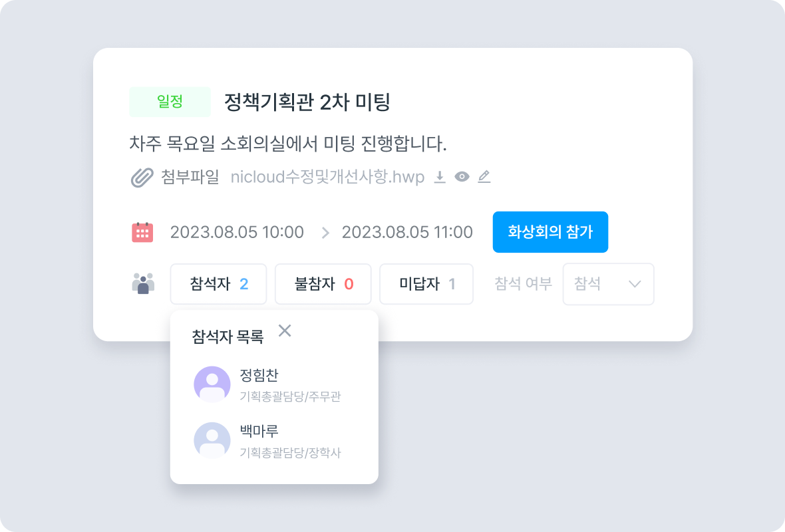
Task: Click the arrow between start and end dates
Action: (x=325, y=233)
